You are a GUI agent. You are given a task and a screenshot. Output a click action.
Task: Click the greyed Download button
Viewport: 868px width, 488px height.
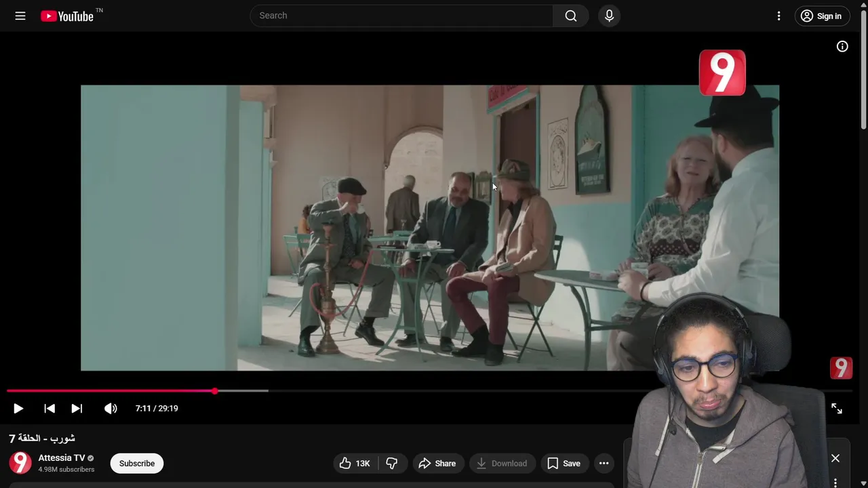pos(502,464)
